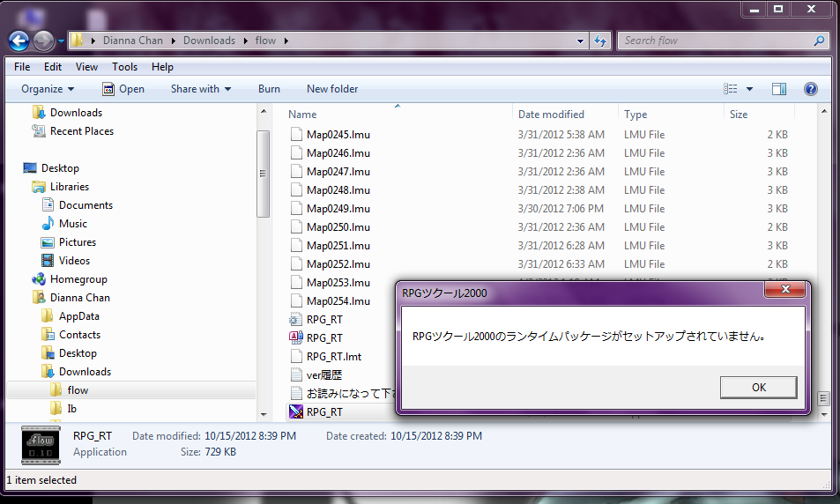The image size is (840, 504).
Task: Click navigation pane scroll up arrow
Action: (x=263, y=111)
